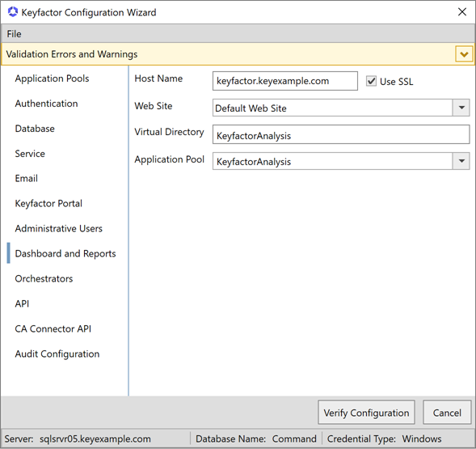This screenshot has width=476, height=449.
Task: Focus the Host Name input field
Action: click(x=285, y=81)
